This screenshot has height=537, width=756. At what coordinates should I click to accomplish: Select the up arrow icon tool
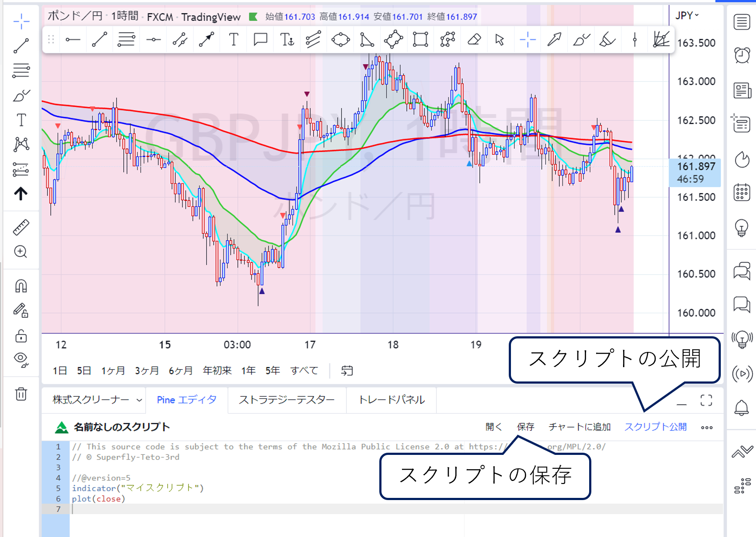click(x=21, y=194)
